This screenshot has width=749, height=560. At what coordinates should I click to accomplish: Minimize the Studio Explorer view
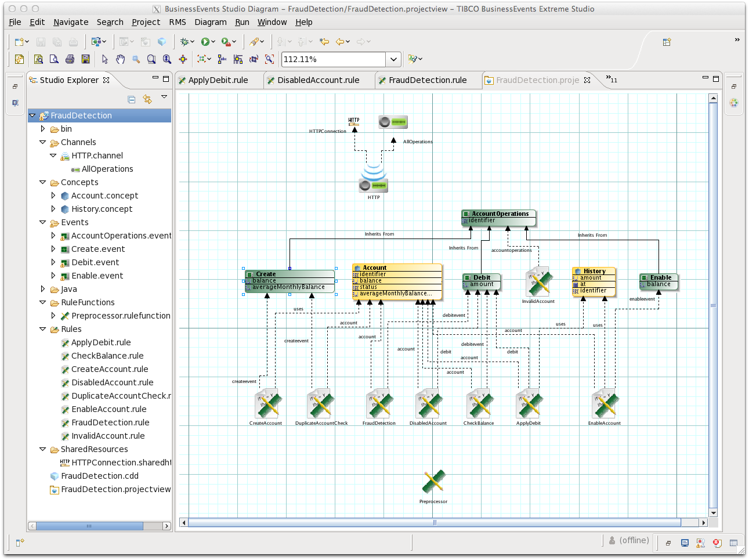[x=155, y=78]
